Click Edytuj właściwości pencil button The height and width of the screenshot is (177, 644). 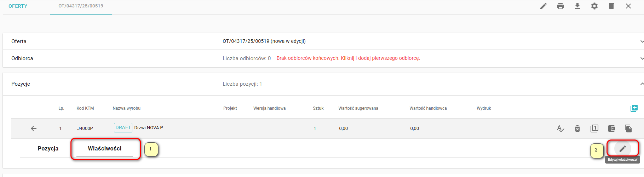click(x=622, y=149)
